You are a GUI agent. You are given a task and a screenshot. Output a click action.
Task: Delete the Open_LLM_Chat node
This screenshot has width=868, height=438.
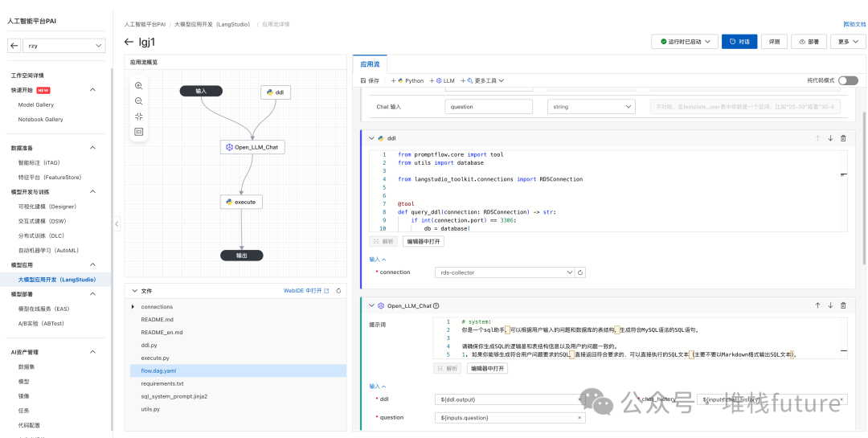click(x=843, y=305)
